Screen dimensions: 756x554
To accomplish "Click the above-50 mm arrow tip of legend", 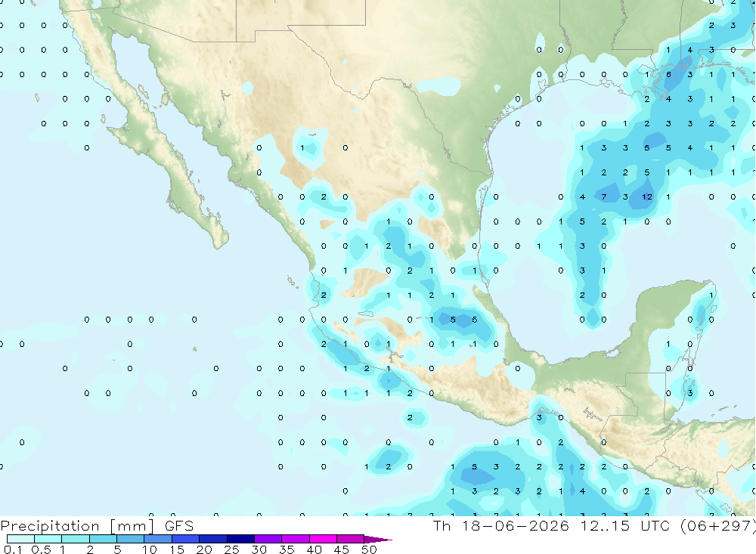I will click(x=377, y=540).
